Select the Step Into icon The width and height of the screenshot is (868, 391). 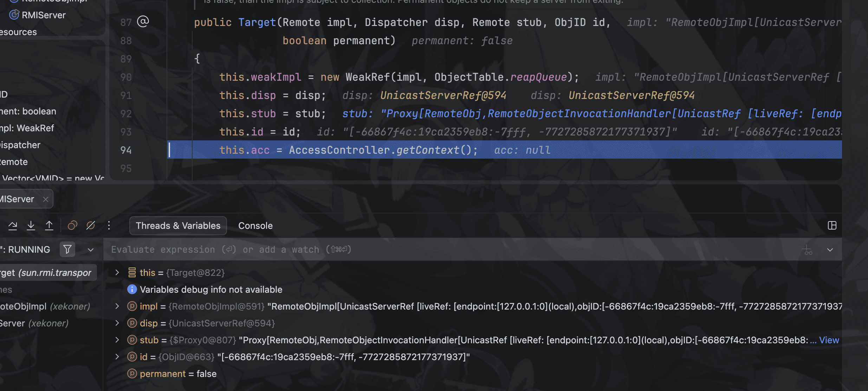(x=31, y=225)
